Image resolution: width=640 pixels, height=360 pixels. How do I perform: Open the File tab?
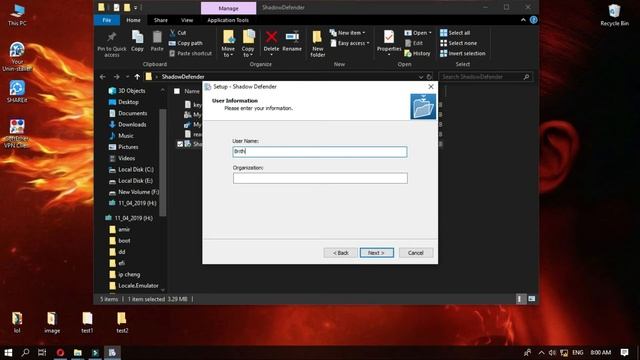coord(107,20)
